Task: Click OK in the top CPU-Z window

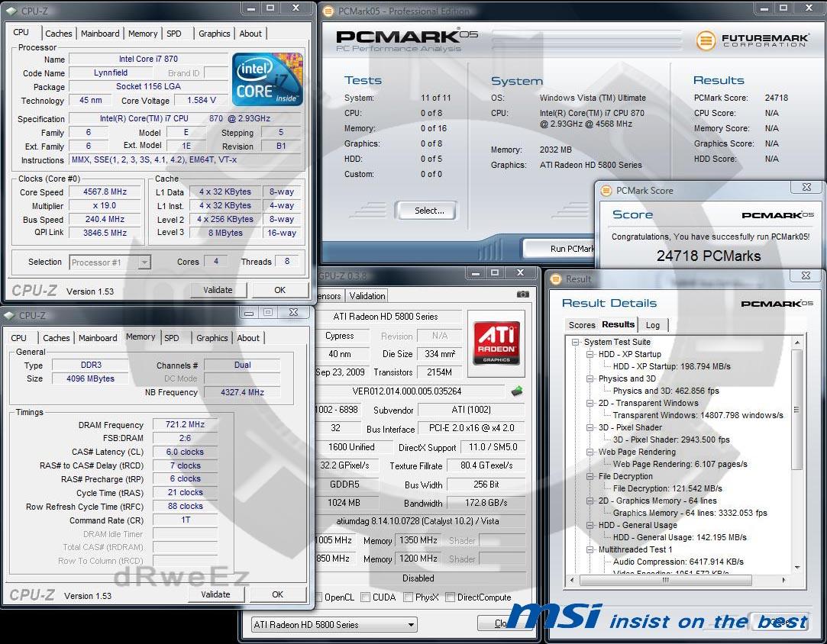Action: click(280, 290)
